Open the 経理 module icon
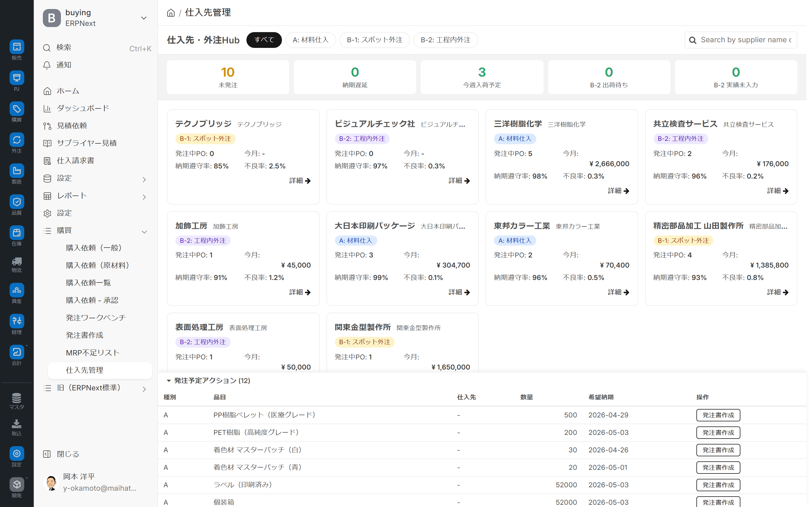The image size is (812, 507). [x=16, y=321]
